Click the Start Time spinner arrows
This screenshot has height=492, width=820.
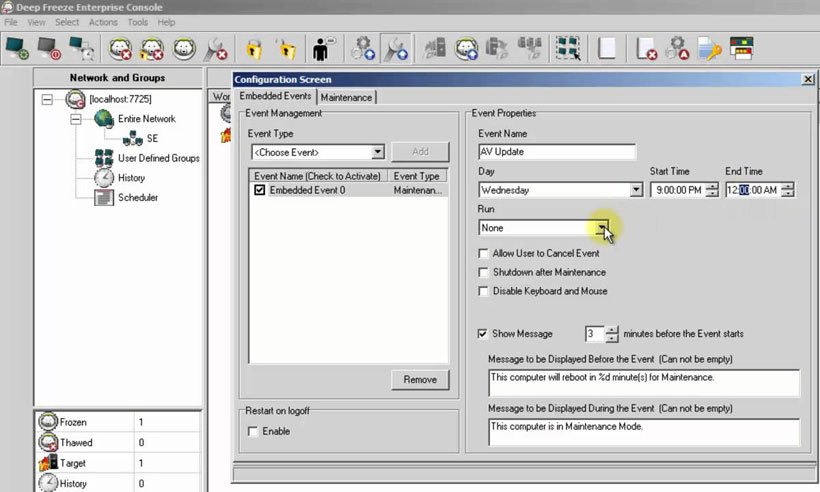point(712,190)
